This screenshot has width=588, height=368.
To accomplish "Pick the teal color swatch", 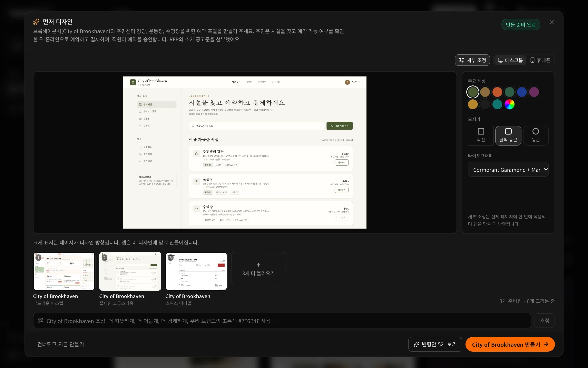I will 497,104.
